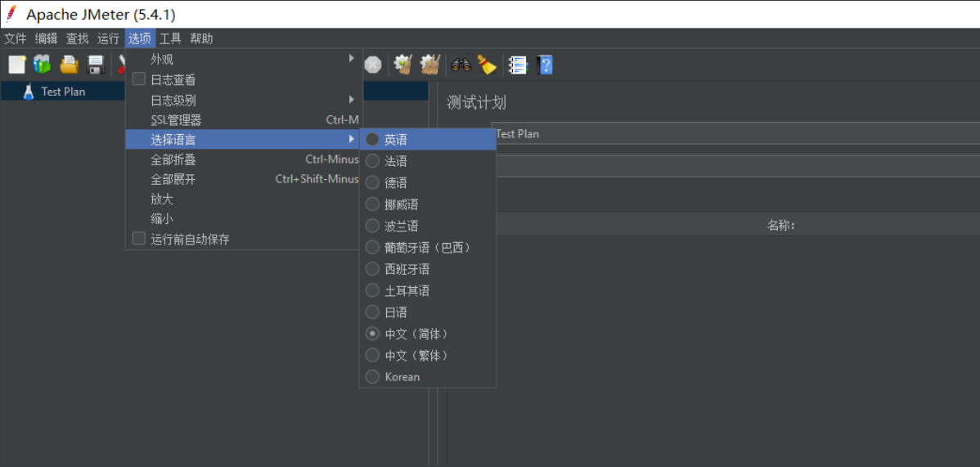
Task: Click the Cut scissors icon
Action: 121,65
